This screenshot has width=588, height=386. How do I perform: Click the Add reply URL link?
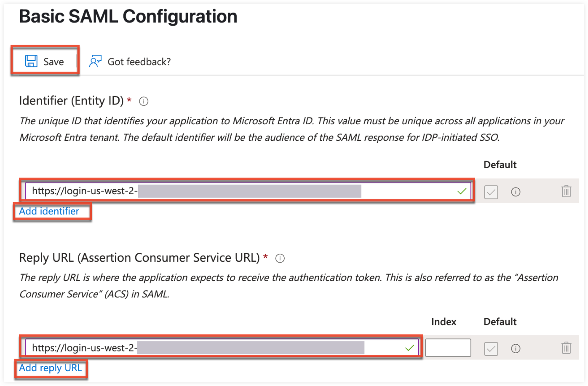click(51, 368)
